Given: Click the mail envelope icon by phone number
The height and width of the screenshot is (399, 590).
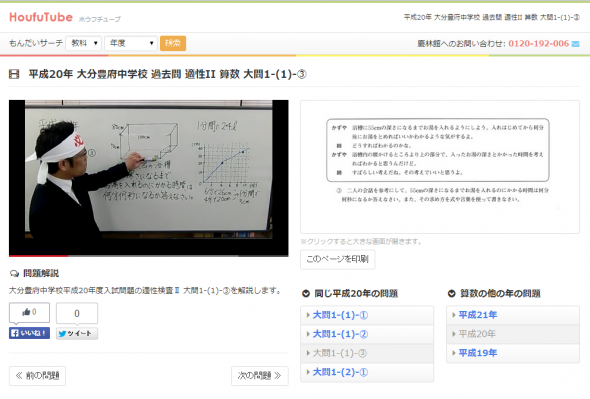Looking at the screenshot, I should tap(575, 44).
